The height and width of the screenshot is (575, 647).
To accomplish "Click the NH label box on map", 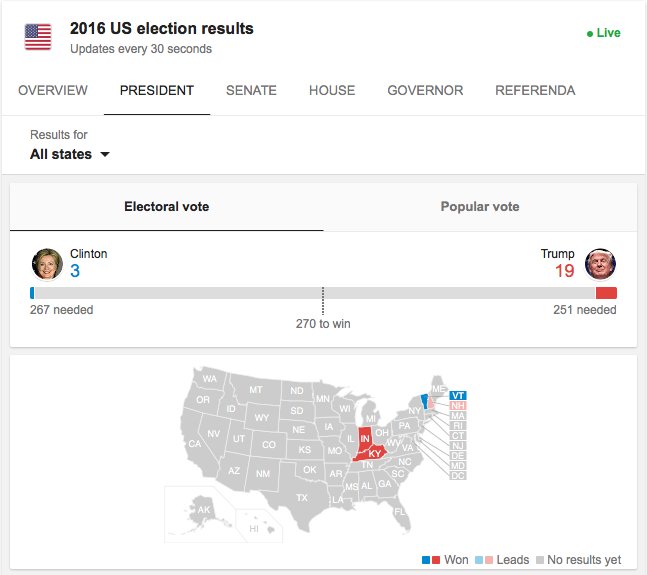I will point(458,406).
